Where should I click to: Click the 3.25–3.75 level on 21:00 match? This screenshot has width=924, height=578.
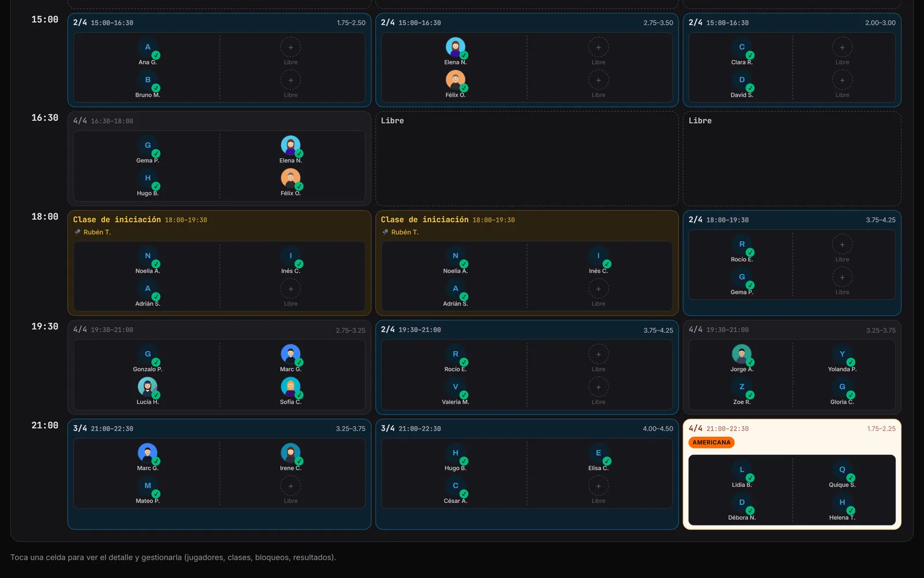[351, 429]
